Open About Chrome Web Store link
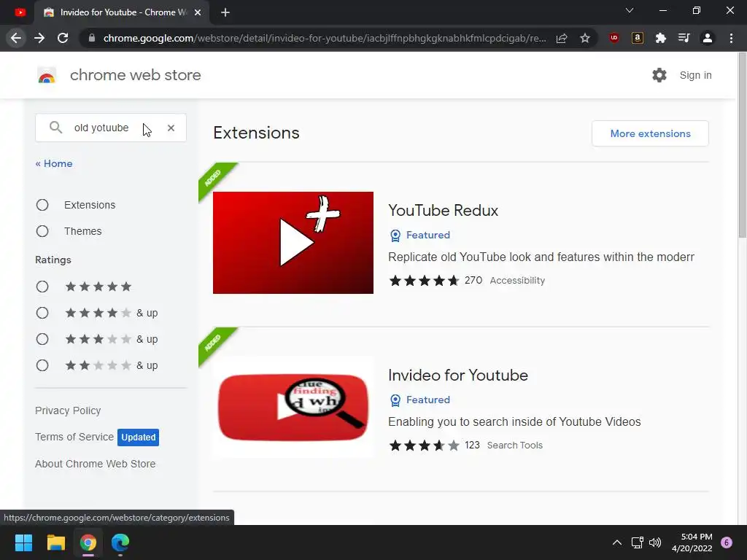 [x=96, y=464]
